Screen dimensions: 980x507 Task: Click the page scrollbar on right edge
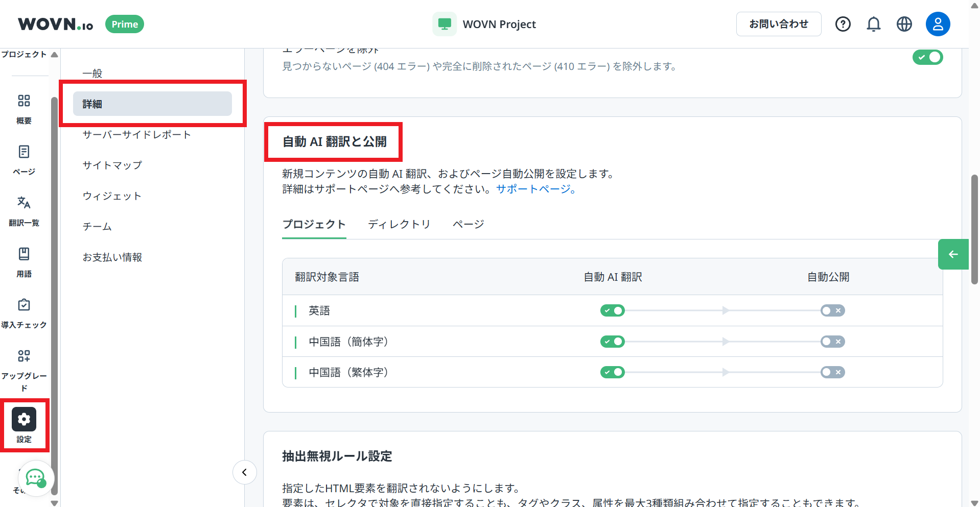pos(973,229)
